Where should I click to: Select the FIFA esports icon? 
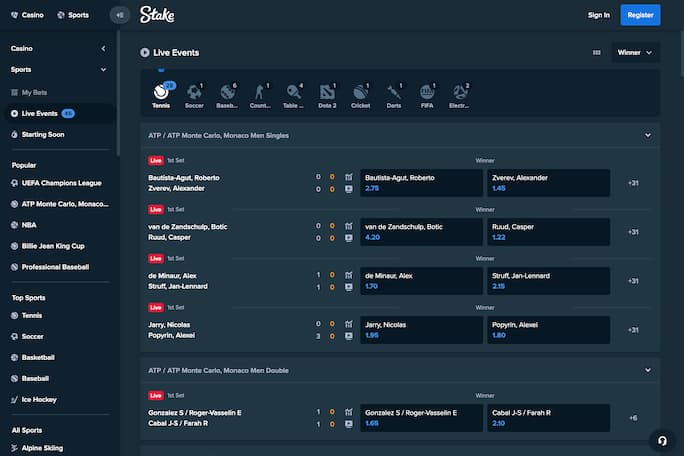tap(427, 94)
